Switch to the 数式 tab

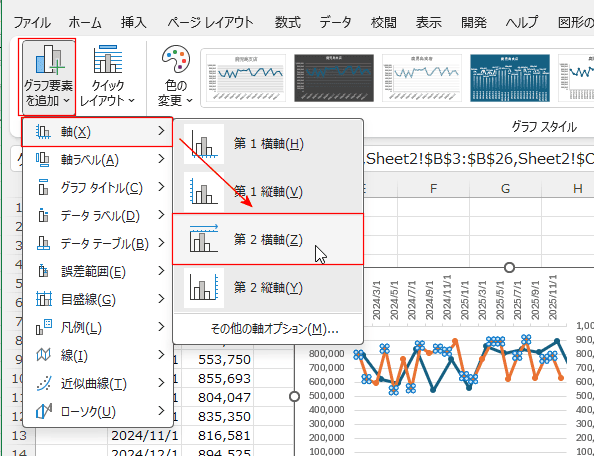tap(288, 23)
